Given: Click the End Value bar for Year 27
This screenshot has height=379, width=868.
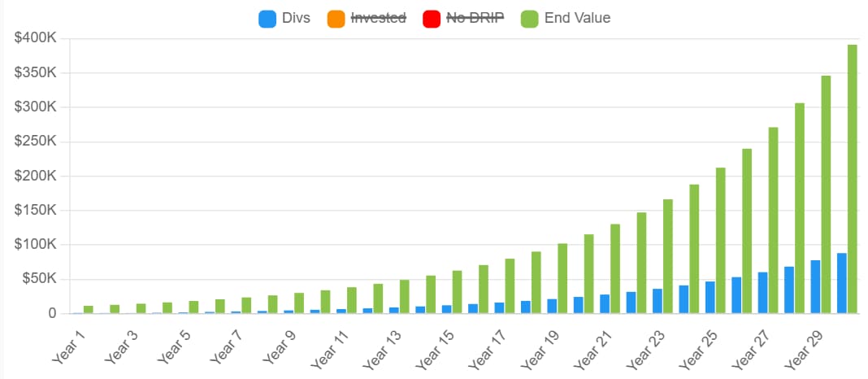Looking at the screenshot, I should point(773,220).
